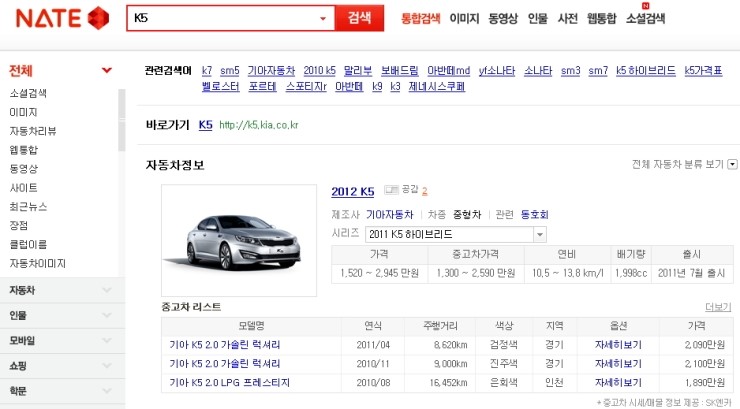Click related search term k5하이브리드
740x409 pixels.
[646, 71]
